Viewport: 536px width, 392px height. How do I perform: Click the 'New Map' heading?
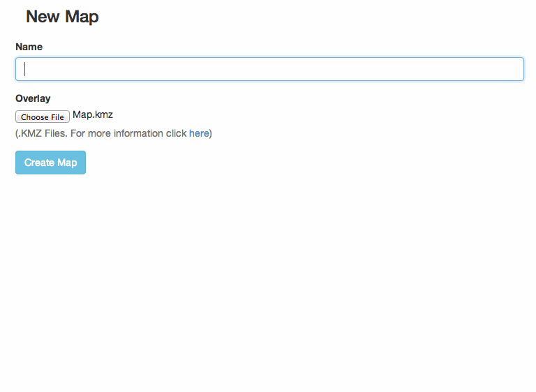tap(62, 17)
